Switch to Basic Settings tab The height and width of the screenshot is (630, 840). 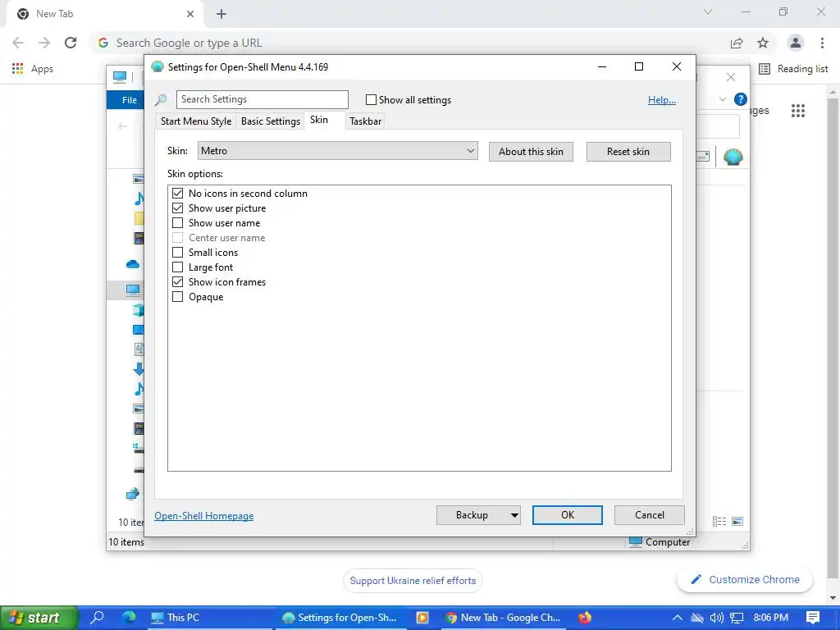pyautogui.click(x=271, y=121)
